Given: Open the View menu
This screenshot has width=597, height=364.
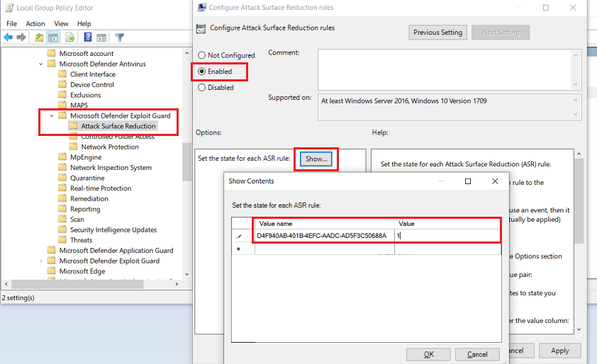Looking at the screenshot, I should click(61, 23).
